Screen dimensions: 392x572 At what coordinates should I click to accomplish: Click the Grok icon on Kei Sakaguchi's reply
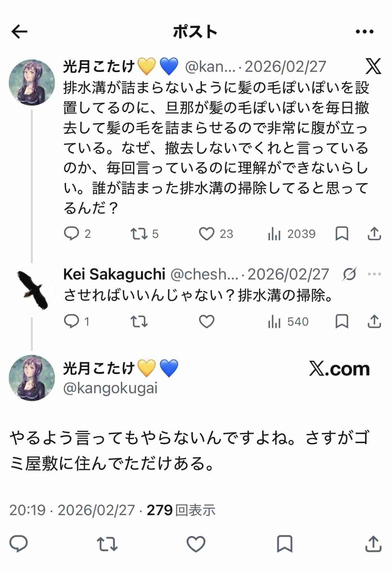point(349,274)
